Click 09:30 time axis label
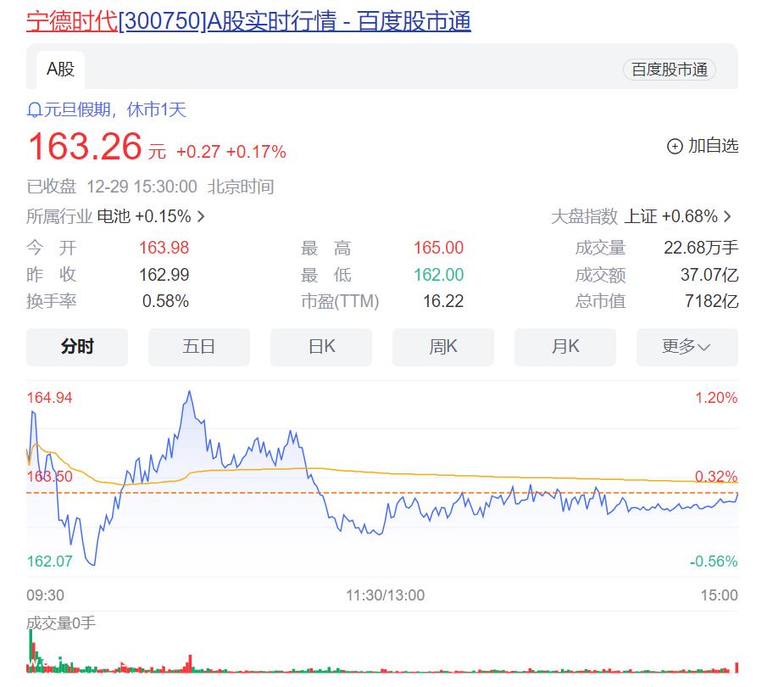This screenshot has height=687, width=784. pos(45,595)
